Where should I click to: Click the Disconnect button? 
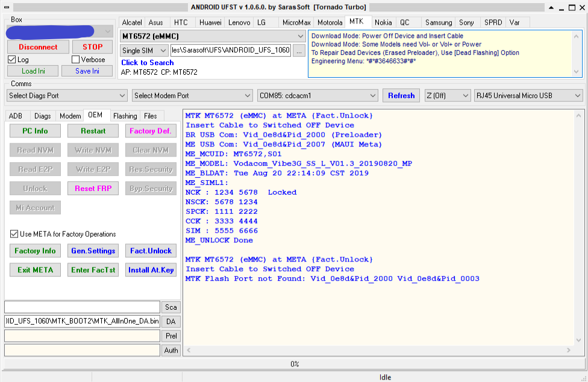pos(38,47)
